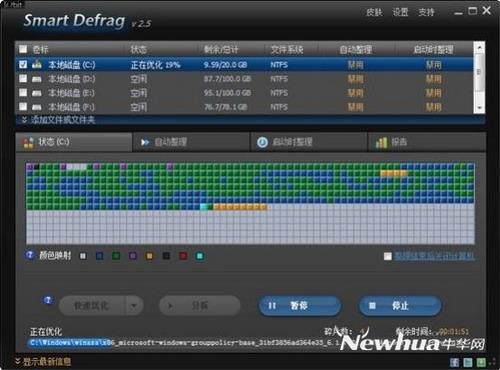Viewport: 500px width, 370px height.
Task: Check the 本地磁盘 (E:) checkbox
Action: coord(23,93)
